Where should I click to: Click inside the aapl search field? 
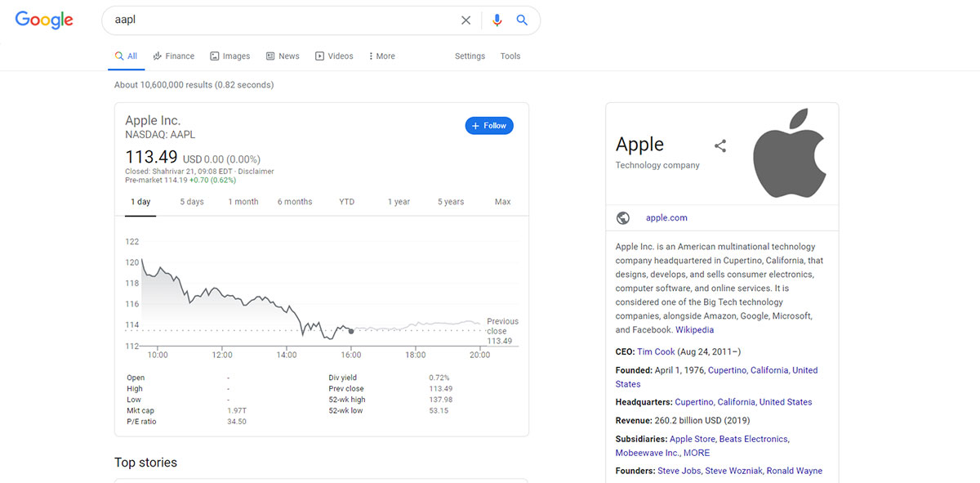click(278, 20)
